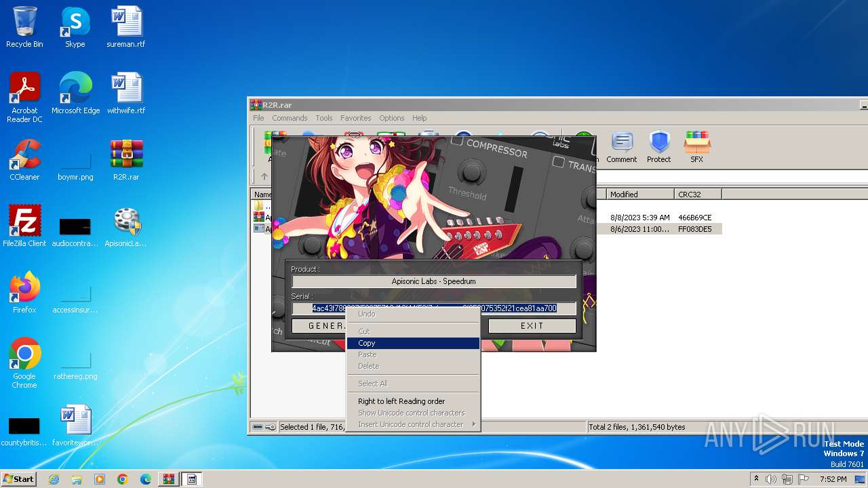
Task: Open Acrobat Reader DC shortcut
Action: pyautogui.click(x=24, y=98)
